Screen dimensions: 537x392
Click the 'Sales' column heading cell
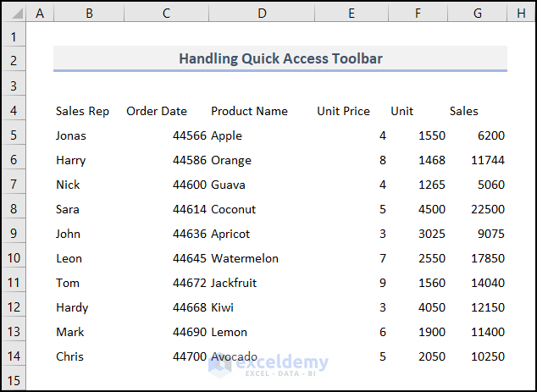click(464, 111)
